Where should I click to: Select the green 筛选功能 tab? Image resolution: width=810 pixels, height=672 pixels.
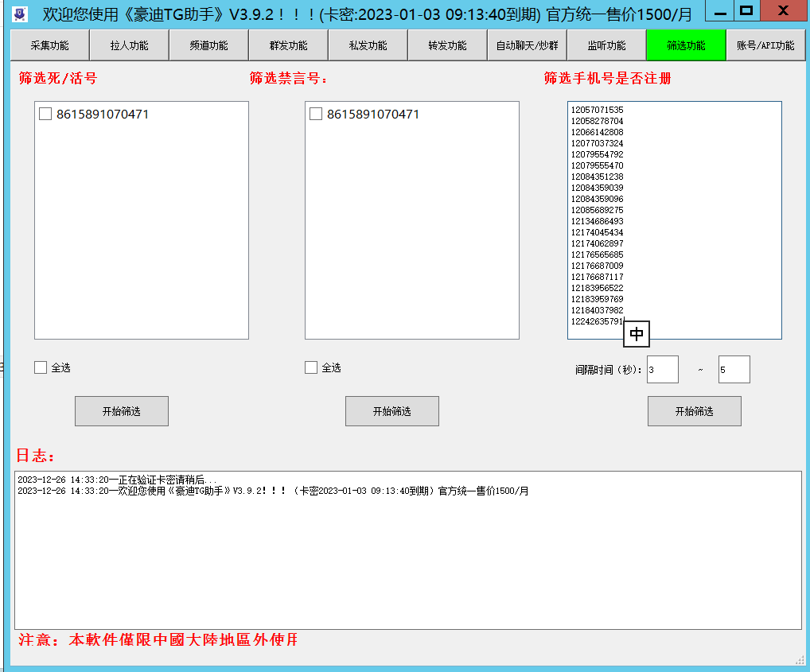686,45
